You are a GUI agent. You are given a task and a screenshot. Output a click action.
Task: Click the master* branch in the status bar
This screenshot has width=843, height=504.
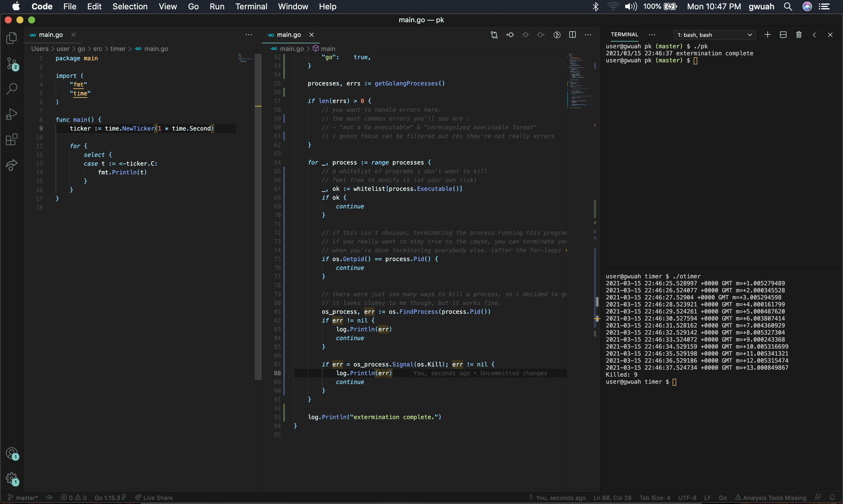(x=23, y=497)
